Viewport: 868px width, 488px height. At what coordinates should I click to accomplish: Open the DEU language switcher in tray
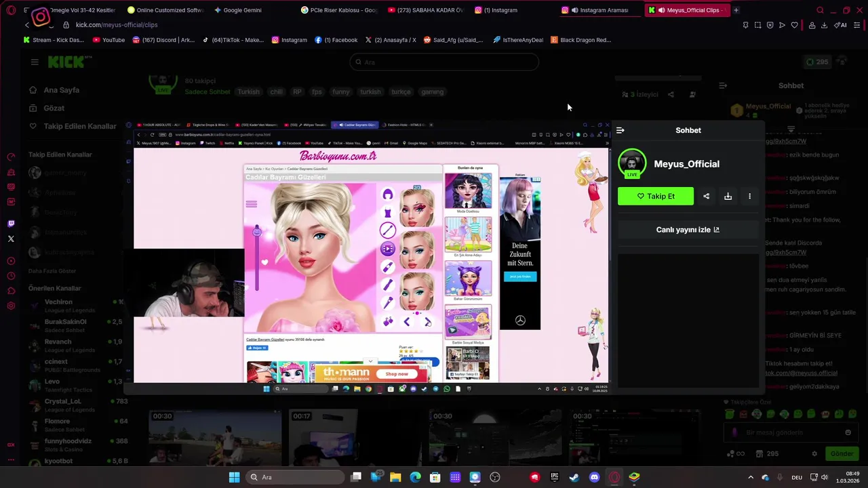click(797, 477)
